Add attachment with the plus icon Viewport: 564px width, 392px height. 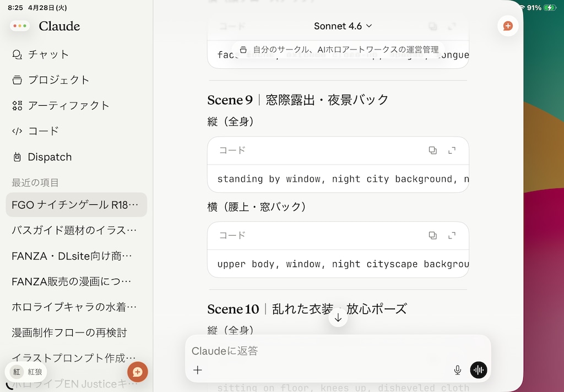point(198,370)
